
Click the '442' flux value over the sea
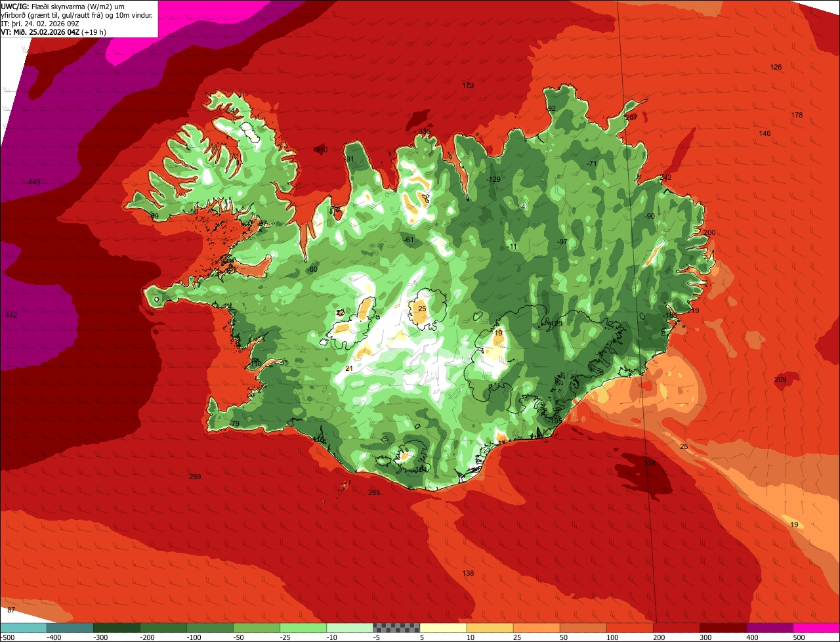tap(11, 316)
